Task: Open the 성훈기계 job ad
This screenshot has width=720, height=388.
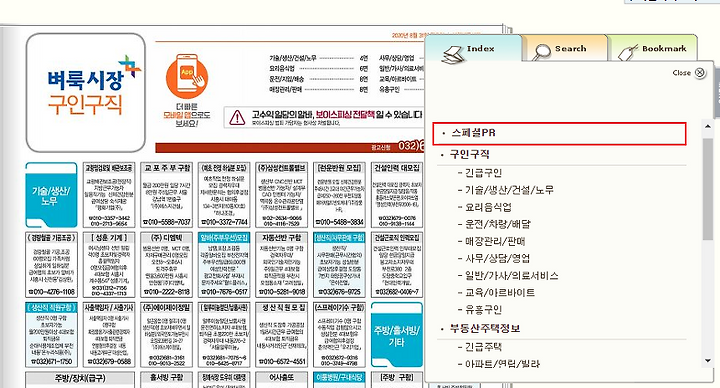Action: tap(109, 264)
